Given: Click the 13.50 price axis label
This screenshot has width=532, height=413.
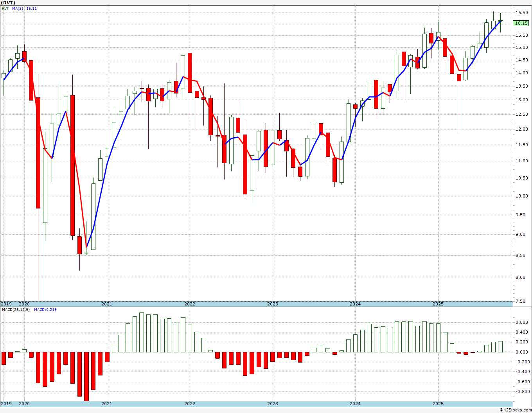Looking at the screenshot, I should point(521,86).
